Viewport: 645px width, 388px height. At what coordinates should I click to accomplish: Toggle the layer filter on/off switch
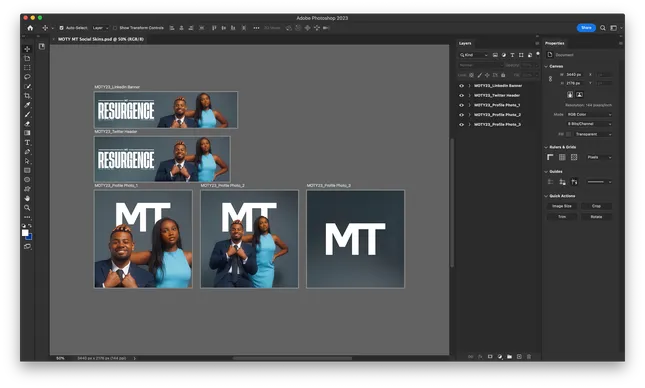coord(538,54)
